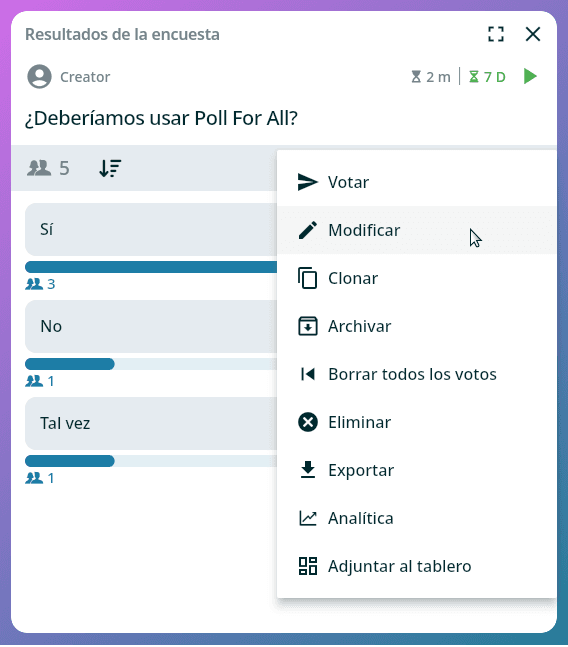Click the green 7 D remaining timer
This screenshot has width=568, height=647.
(487, 77)
